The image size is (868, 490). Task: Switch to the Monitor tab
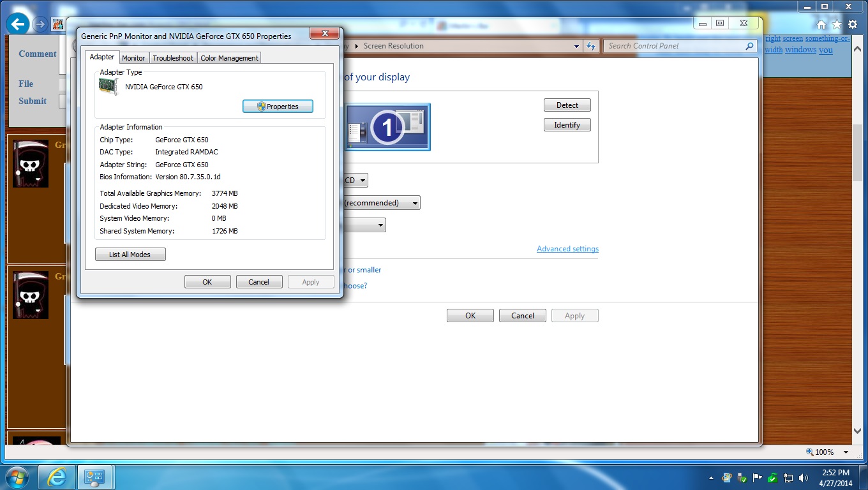coord(133,58)
